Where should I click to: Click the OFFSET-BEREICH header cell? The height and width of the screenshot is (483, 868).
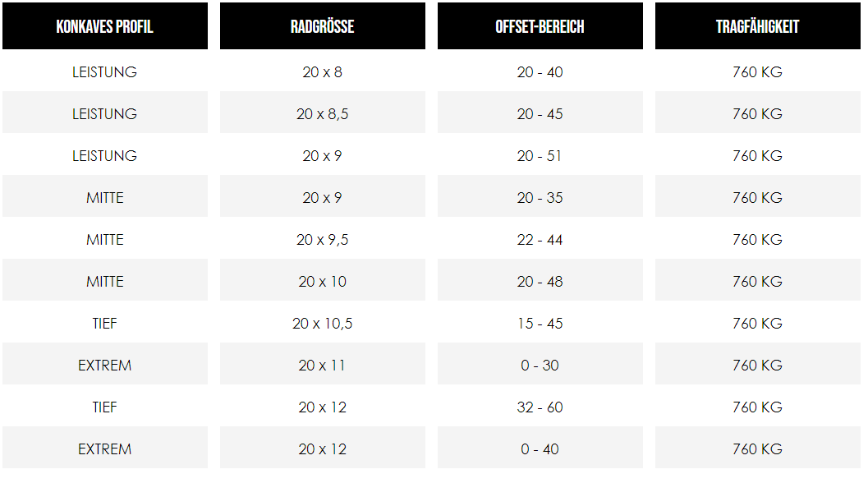coord(540,26)
